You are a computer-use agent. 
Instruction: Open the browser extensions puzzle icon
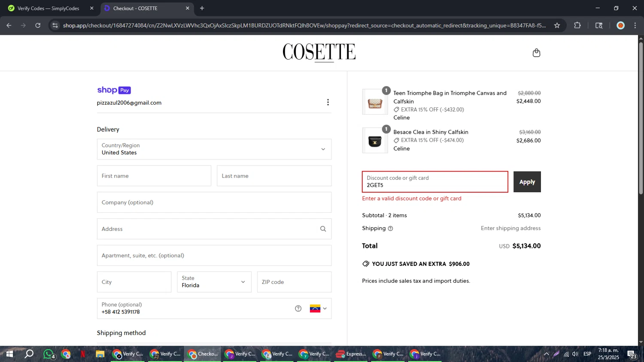pyautogui.click(x=577, y=25)
